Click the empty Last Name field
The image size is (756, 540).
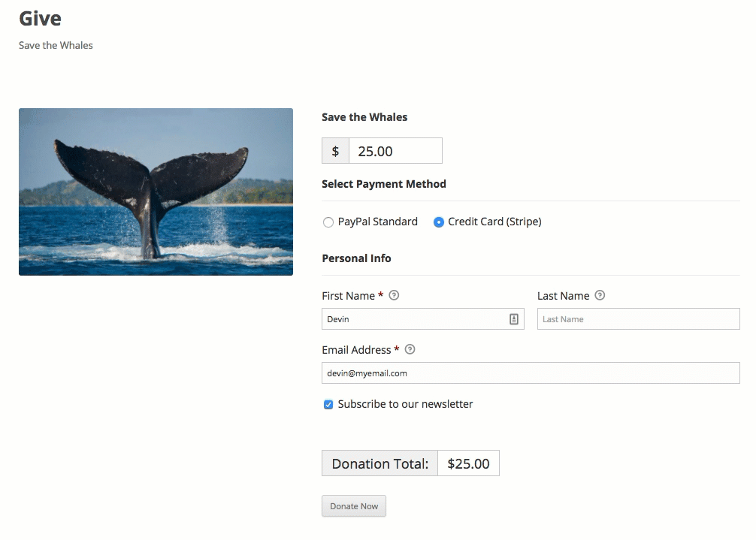(x=638, y=319)
